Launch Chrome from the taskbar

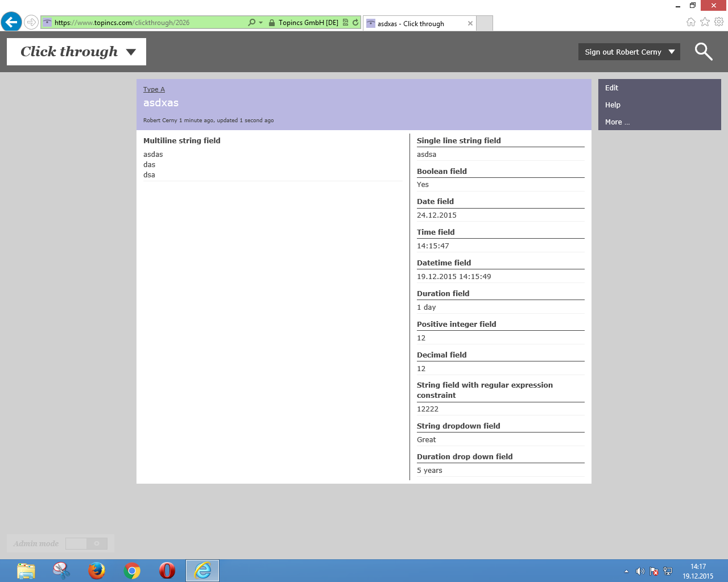[132, 570]
